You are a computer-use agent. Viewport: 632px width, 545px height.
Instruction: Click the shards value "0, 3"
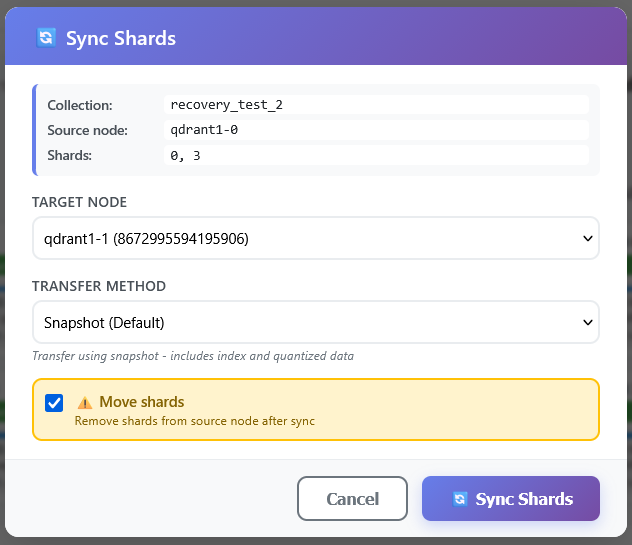click(185, 156)
